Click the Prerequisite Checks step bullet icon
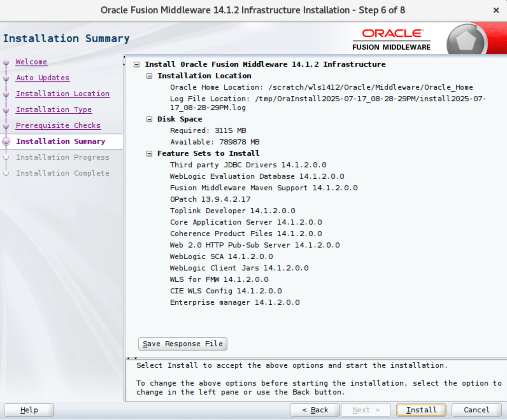Screen dimensions: 507x420 [x=6, y=126]
